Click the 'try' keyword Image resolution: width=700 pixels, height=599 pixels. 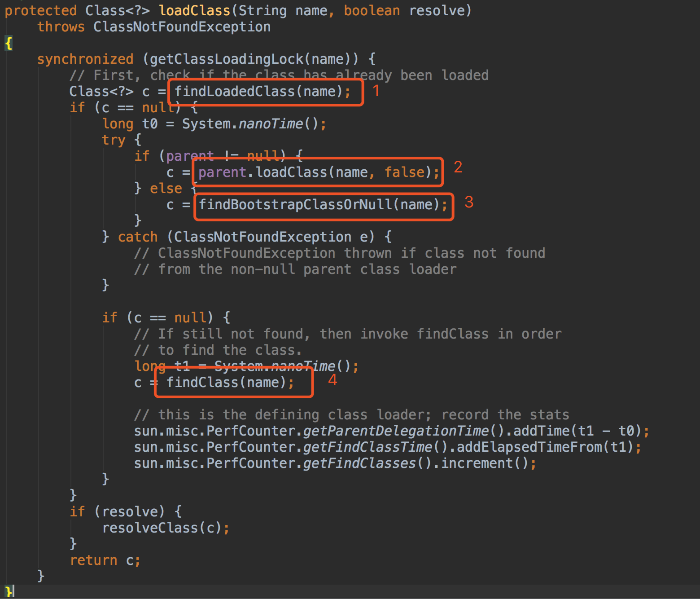click(114, 140)
